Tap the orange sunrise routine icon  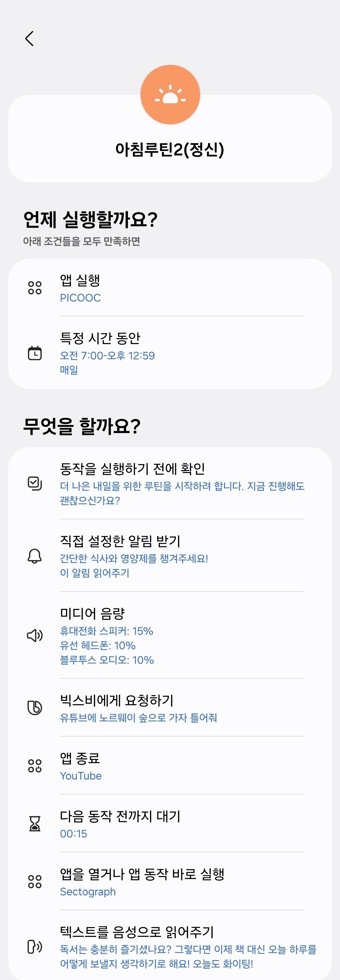coord(170,94)
